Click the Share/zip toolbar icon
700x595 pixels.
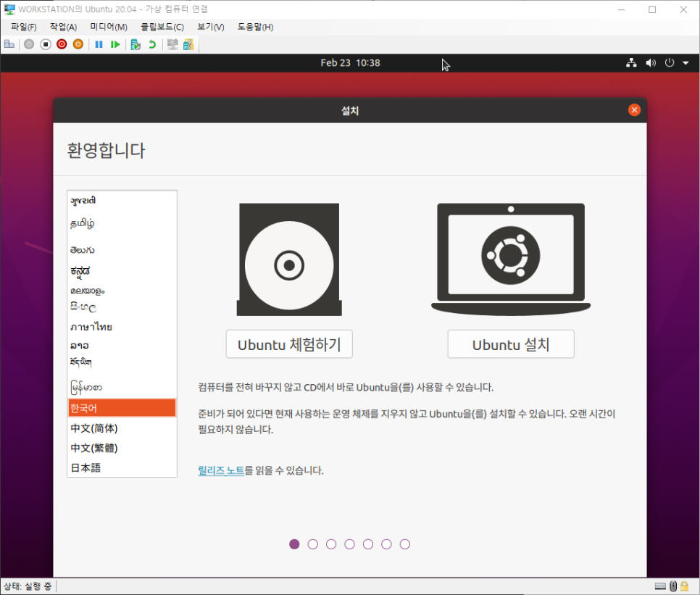pos(189,44)
